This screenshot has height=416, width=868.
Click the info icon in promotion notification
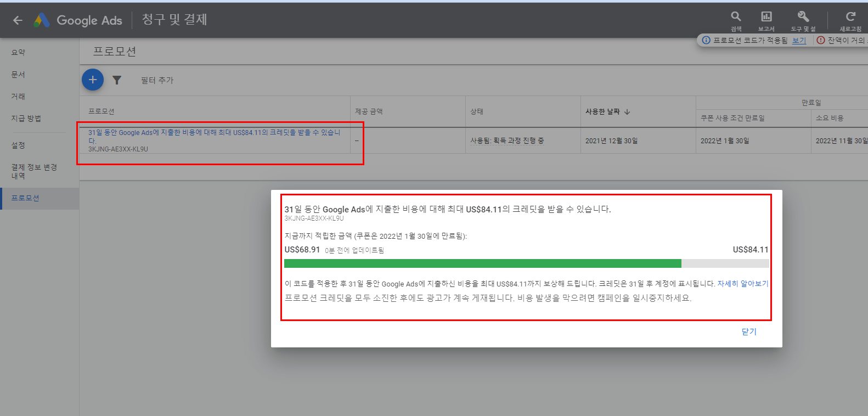[x=706, y=40]
